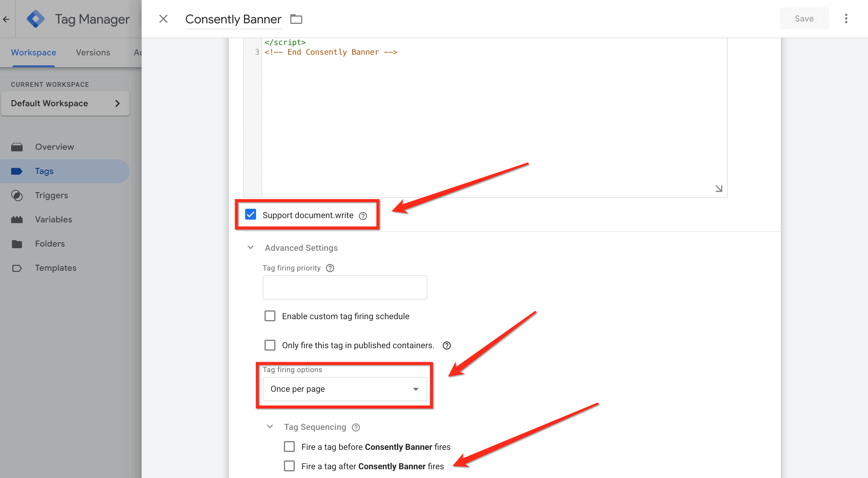Click the Tag Manager logo icon
Viewport: 868px width, 478px height.
pos(35,19)
